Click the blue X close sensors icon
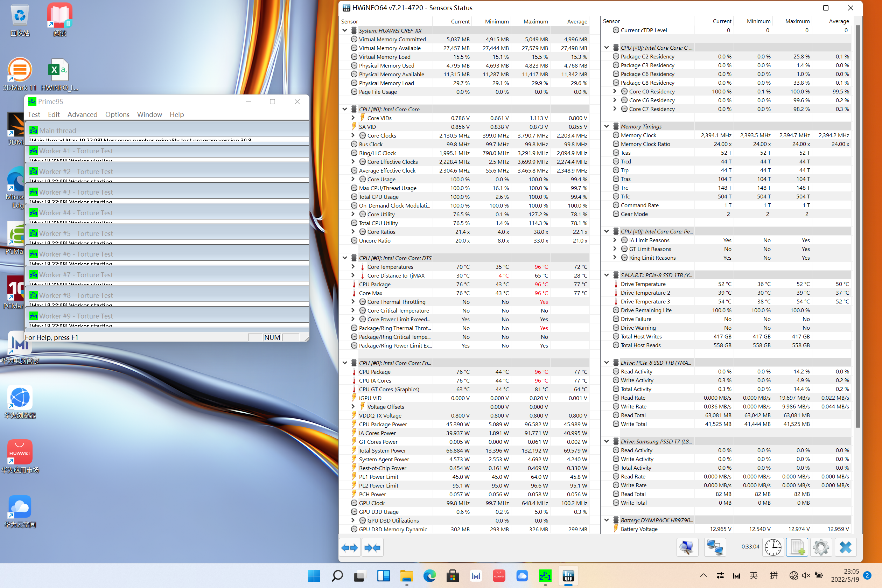The height and width of the screenshot is (588, 882). tap(845, 547)
